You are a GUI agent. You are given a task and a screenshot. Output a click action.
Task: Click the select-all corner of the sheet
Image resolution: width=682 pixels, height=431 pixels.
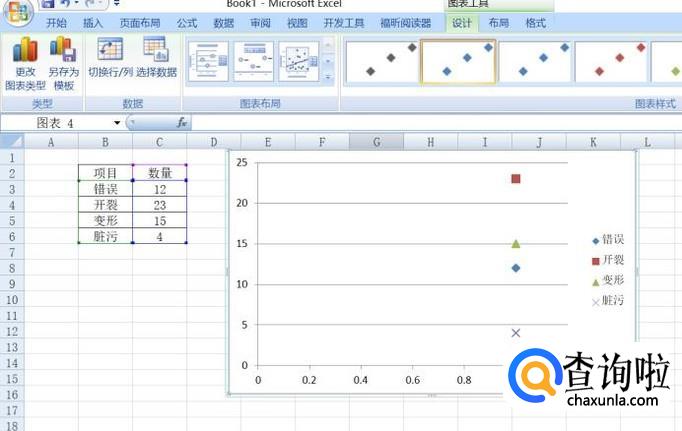click(12, 142)
